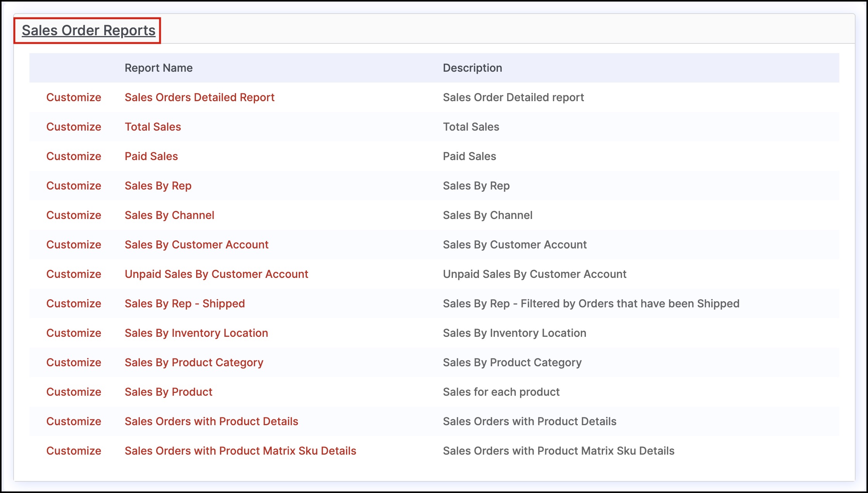Open the Sales Orders Detailed Report

[199, 97]
